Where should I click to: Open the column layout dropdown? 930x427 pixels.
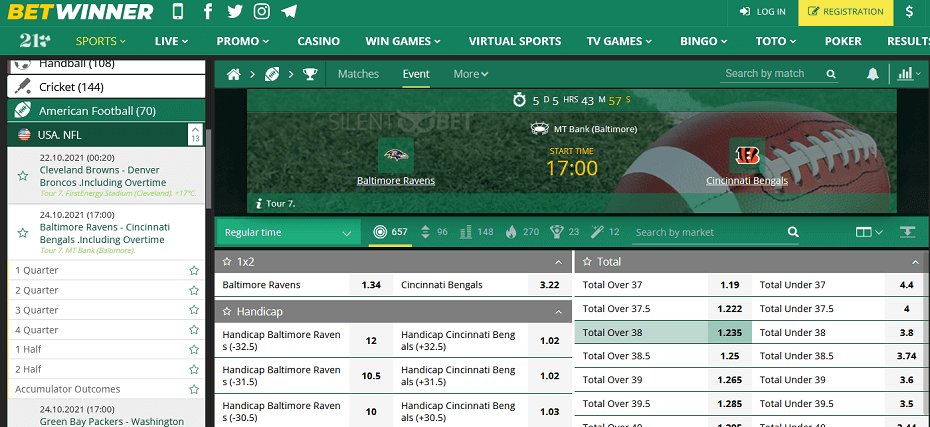click(870, 232)
